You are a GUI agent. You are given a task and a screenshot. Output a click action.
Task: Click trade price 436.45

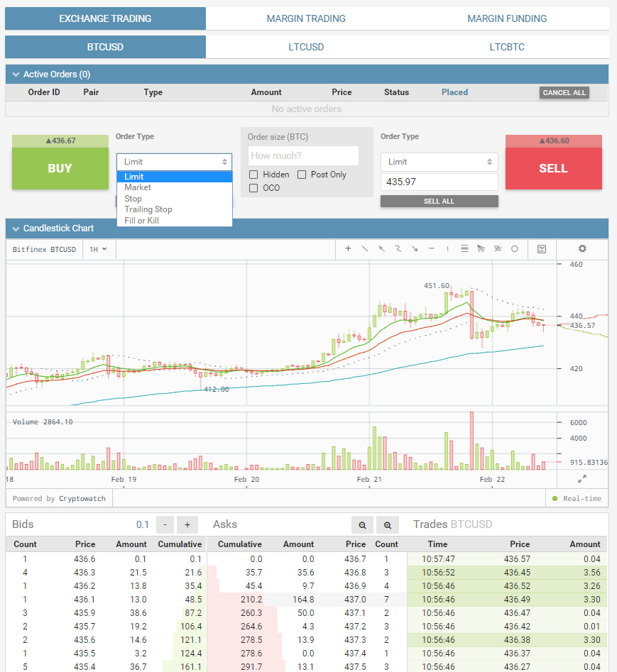(517, 573)
